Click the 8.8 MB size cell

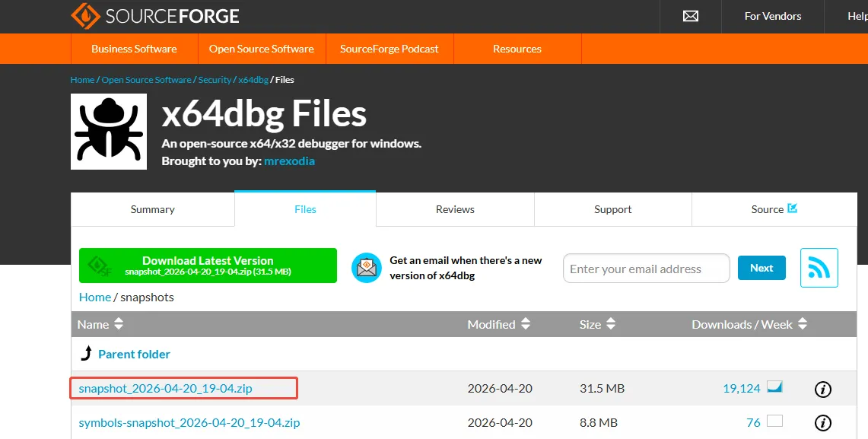[599, 423]
